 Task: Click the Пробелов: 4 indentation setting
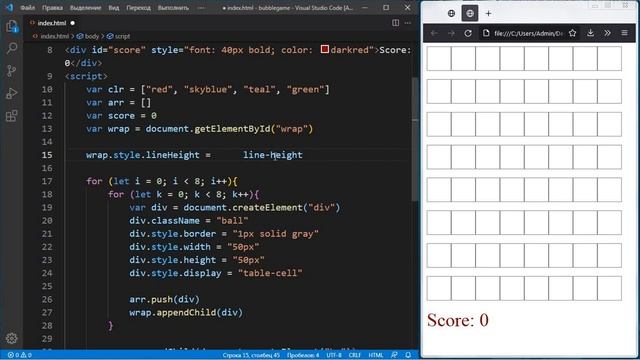(303, 355)
